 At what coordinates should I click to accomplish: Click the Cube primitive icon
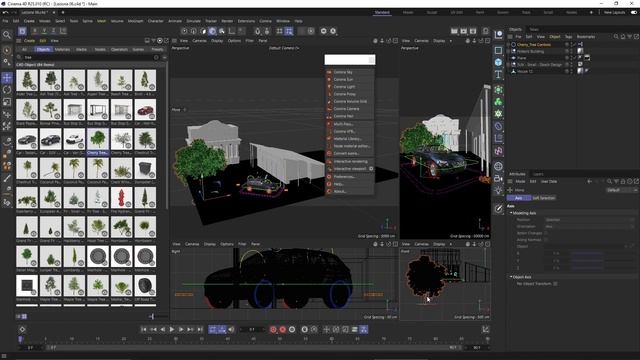(498, 62)
